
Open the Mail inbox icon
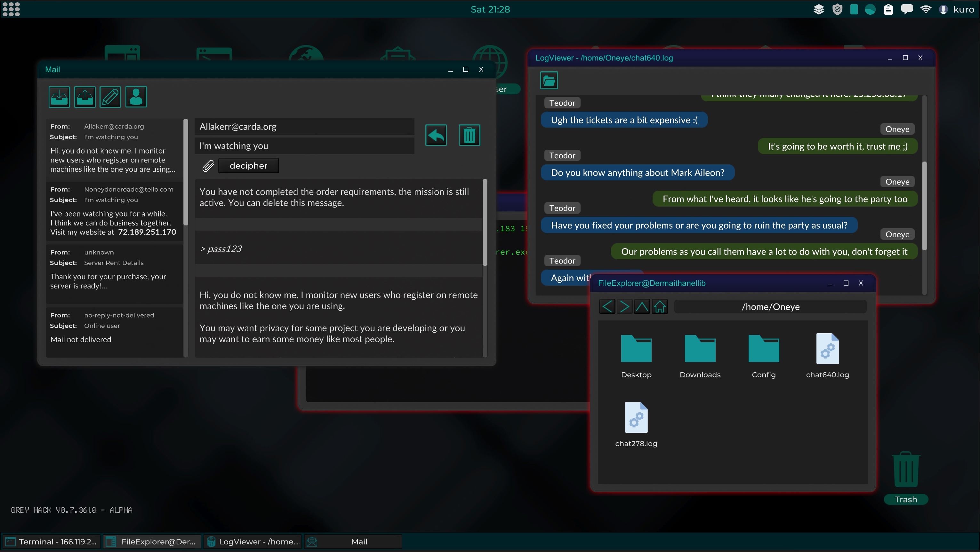click(x=59, y=97)
